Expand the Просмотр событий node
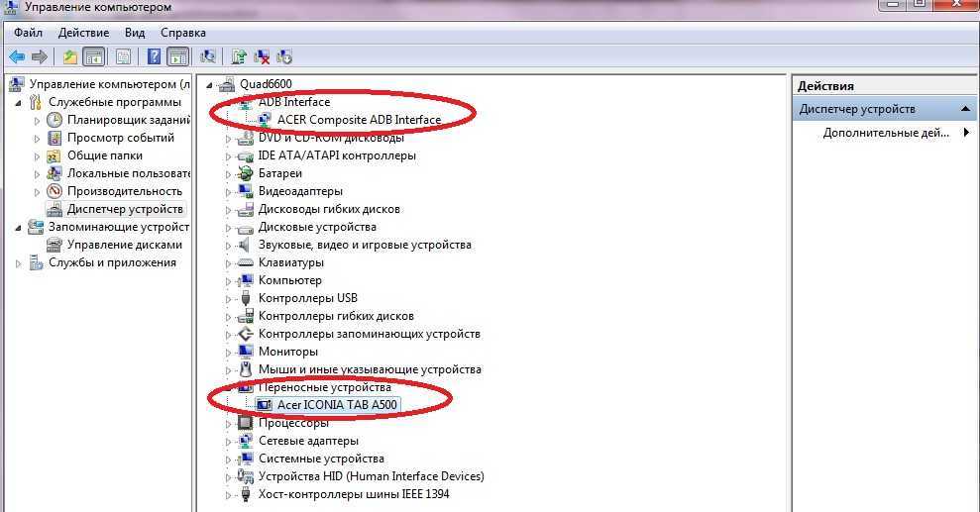 click(37, 138)
